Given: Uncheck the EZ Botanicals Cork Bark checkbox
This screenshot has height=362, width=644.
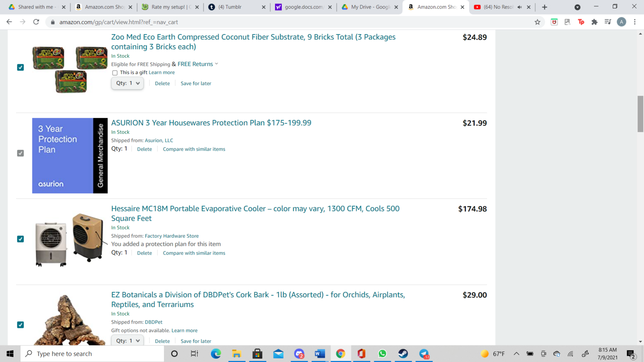Looking at the screenshot, I should point(21,324).
